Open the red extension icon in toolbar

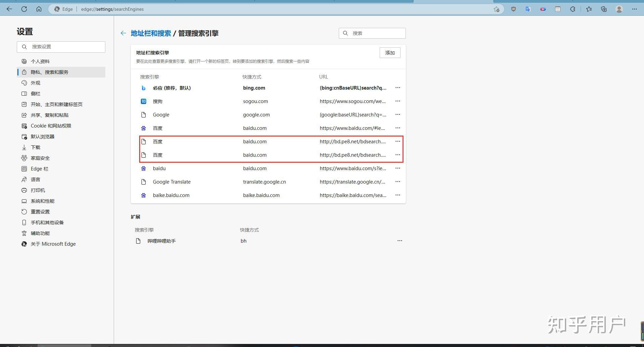pos(543,9)
